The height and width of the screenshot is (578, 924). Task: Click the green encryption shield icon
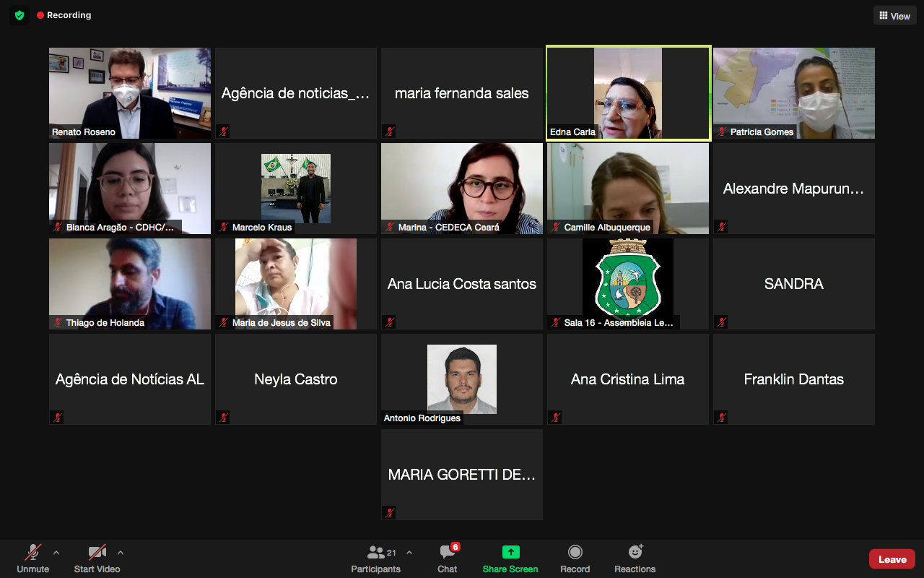[x=19, y=15]
